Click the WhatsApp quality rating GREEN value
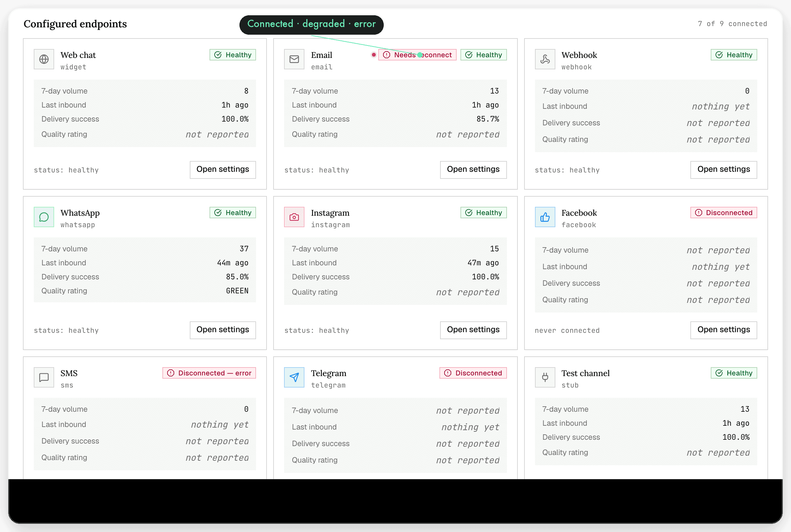 tap(237, 291)
